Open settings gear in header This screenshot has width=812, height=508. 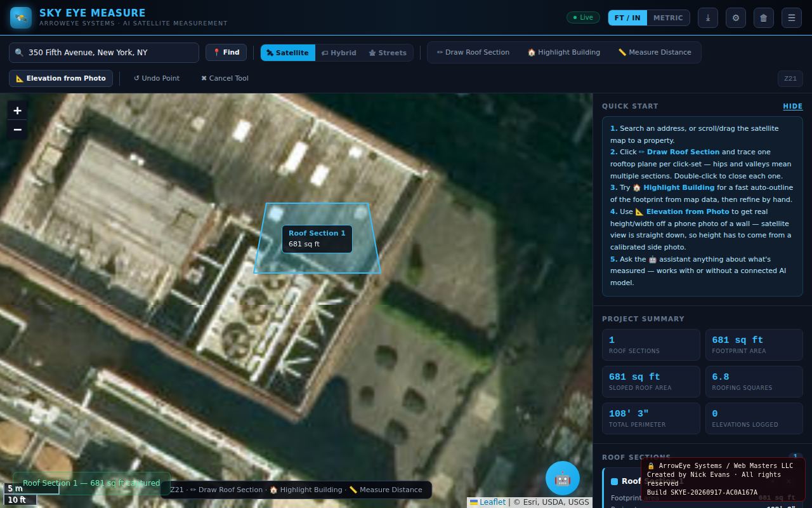[x=736, y=18]
